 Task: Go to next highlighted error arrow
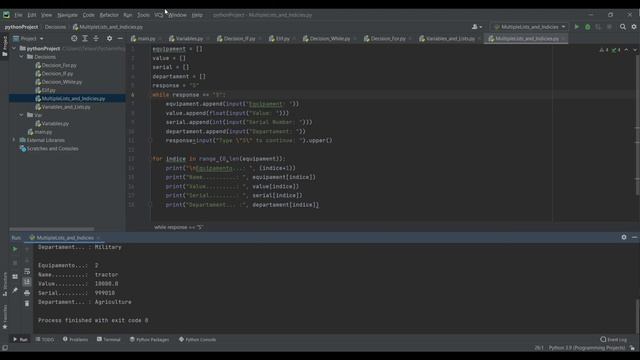(635, 50)
